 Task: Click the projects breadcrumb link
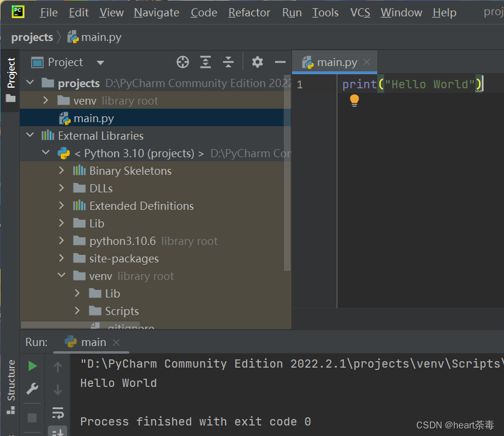(32, 37)
